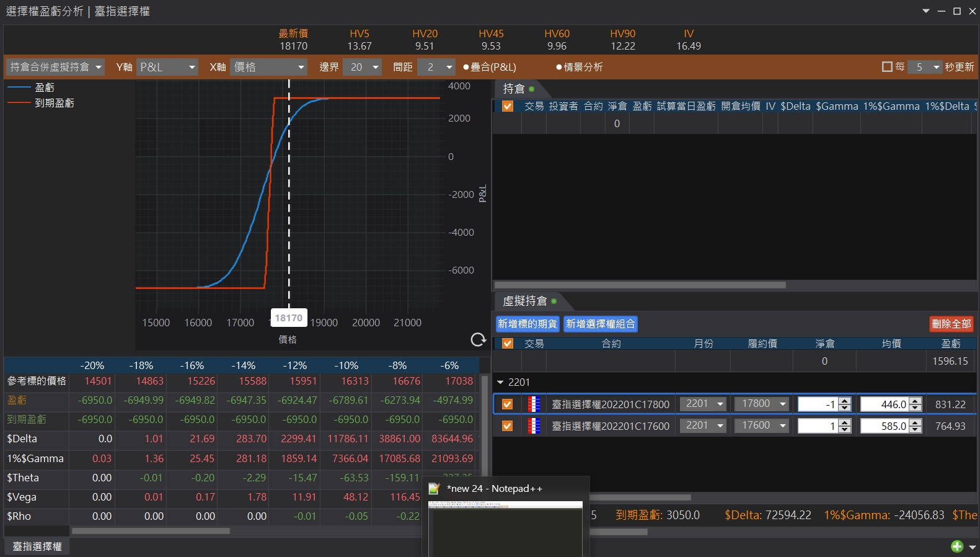
Task: Toggle the 持倉 header select-all checkbox
Action: 508,106
